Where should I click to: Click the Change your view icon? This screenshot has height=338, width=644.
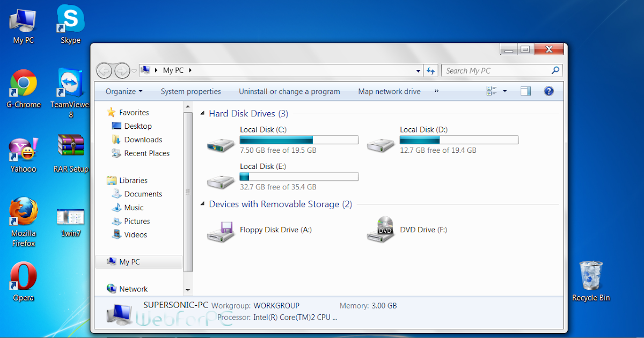click(492, 91)
